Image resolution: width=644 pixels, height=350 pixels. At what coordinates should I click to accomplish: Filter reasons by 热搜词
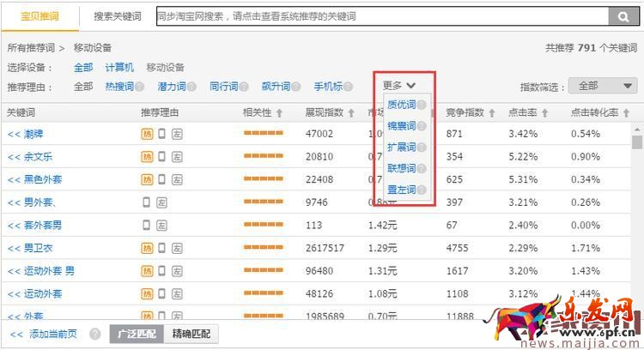pyautogui.click(x=119, y=87)
